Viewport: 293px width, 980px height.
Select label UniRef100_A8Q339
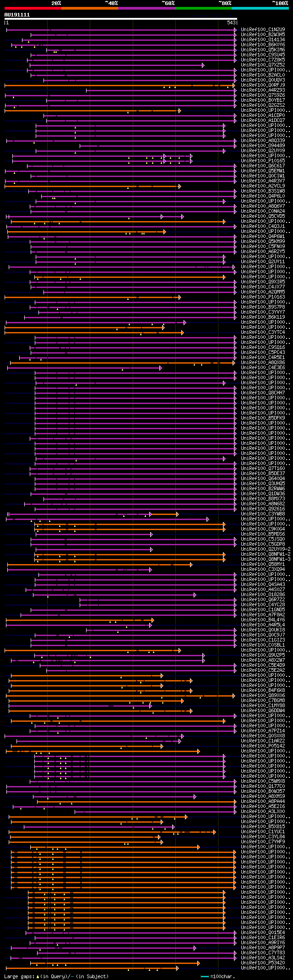263,140
